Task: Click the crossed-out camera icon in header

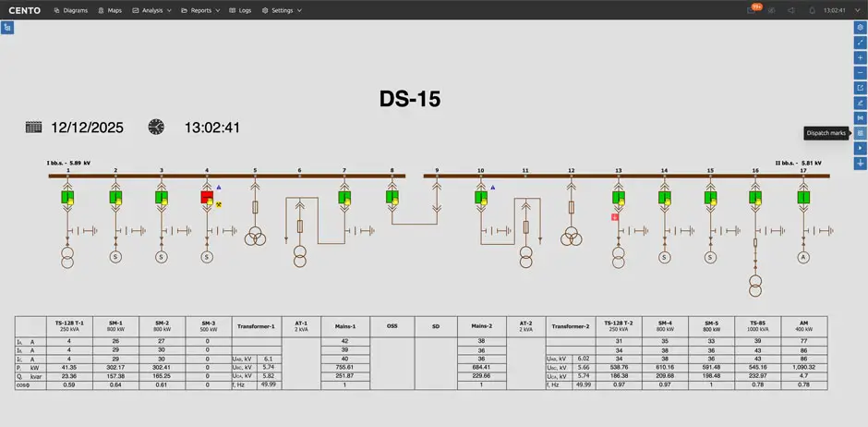Action: 772,10
